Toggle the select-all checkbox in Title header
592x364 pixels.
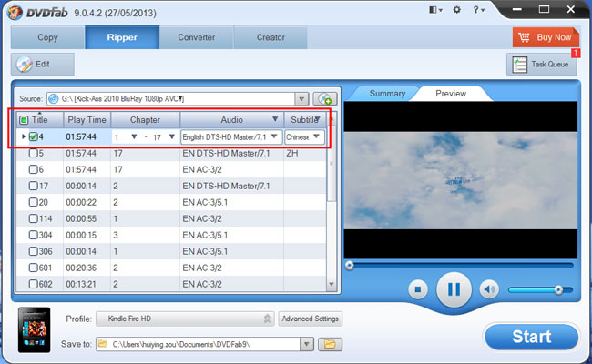point(24,120)
